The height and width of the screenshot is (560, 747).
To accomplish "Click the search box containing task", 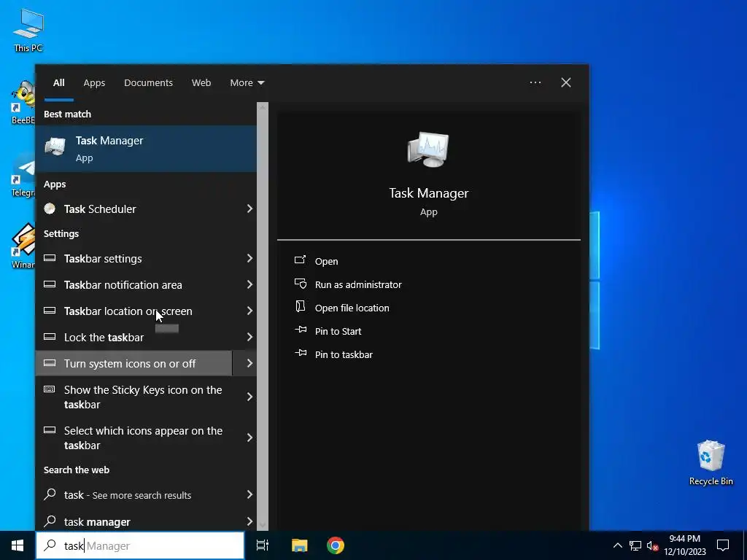I will (x=140, y=545).
